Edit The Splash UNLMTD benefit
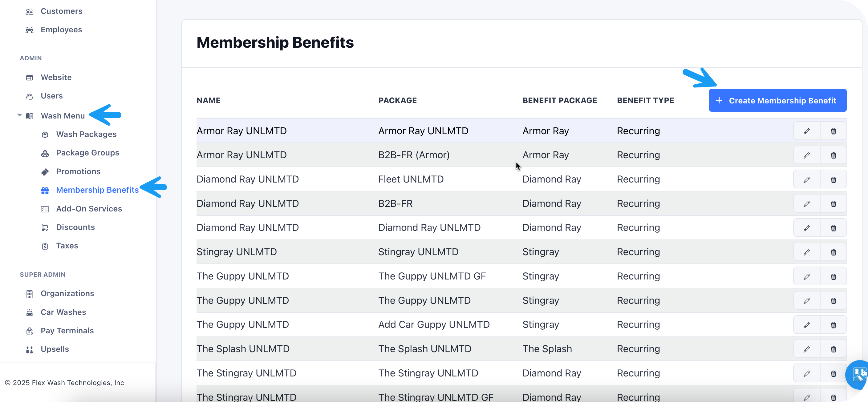Image resolution: width=868 pixels, height=402 pixels. [x=806, y=349]
